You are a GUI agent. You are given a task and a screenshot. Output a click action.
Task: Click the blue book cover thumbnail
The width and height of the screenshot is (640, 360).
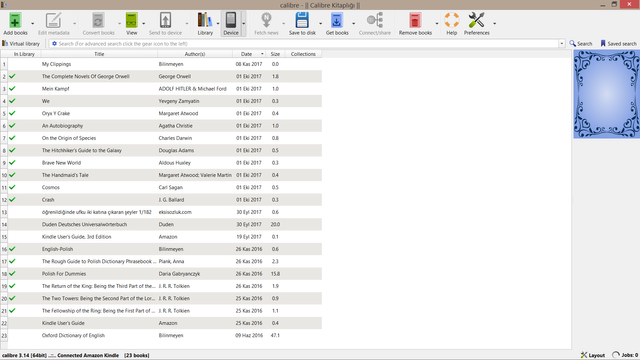click(607, 94)
